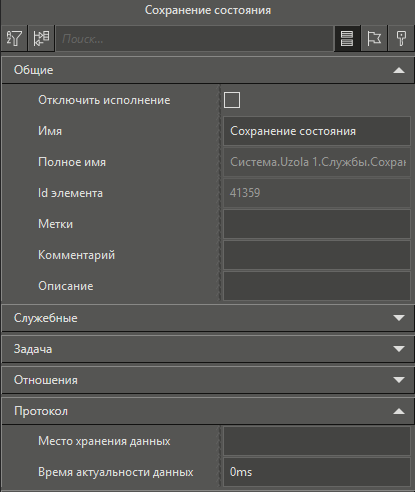
Task: Select the list view mode icon
Action: pyautogui.click(x=347, y=39)
